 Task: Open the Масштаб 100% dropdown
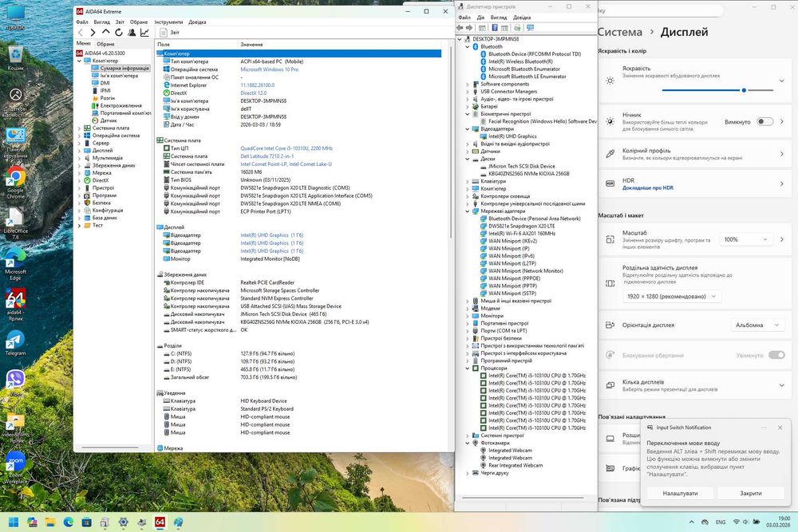(745, 239)
